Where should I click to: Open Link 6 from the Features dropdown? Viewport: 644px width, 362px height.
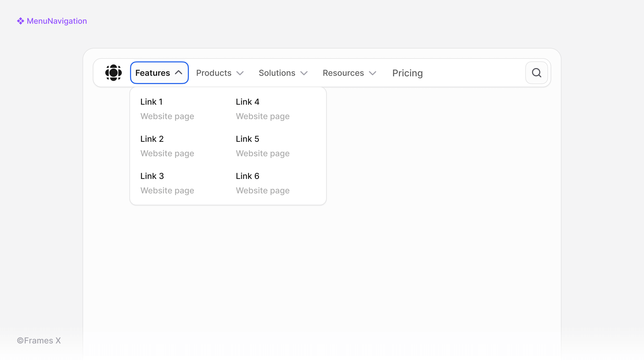(x=247, y=176)
